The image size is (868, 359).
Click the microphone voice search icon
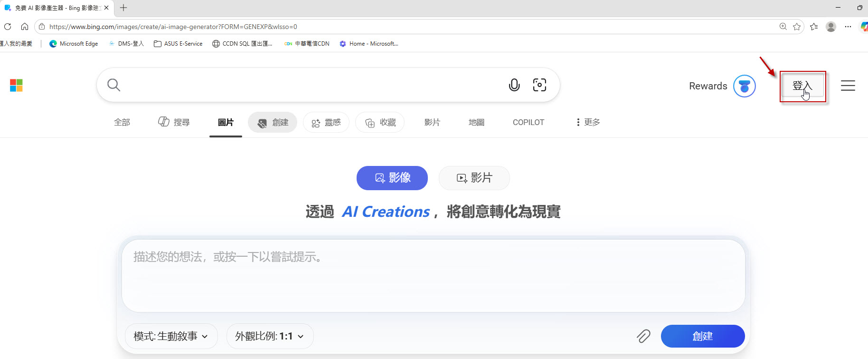[x=514, y=85]
